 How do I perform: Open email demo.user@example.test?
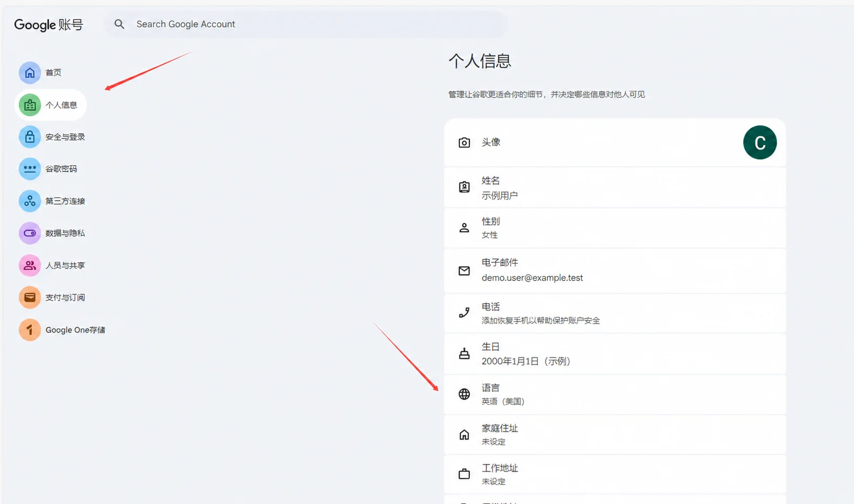[532, 278]
